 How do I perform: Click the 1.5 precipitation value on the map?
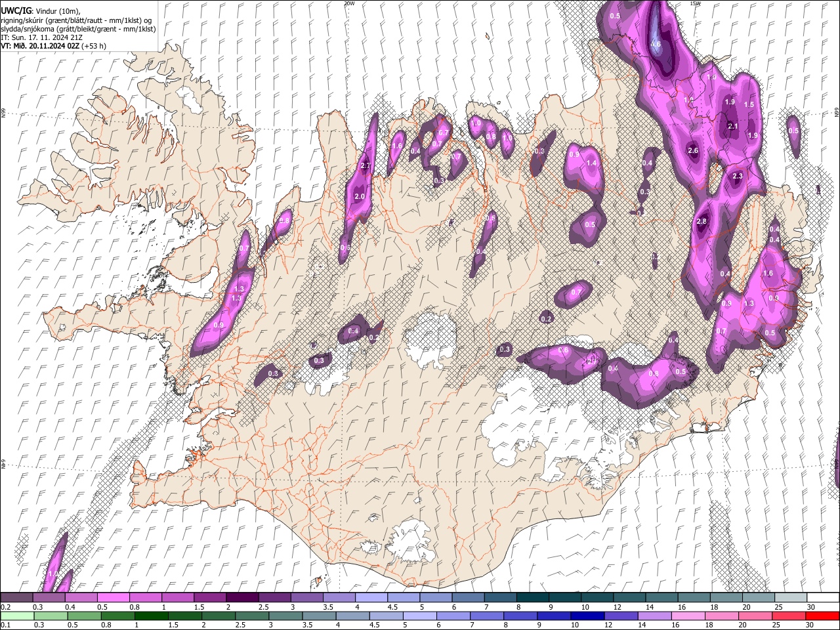tap(749, 104)
